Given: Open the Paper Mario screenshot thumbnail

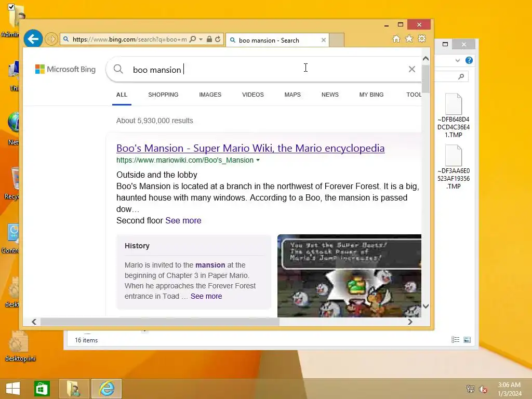Looking at the screenshot, I should tap(350, 276).
